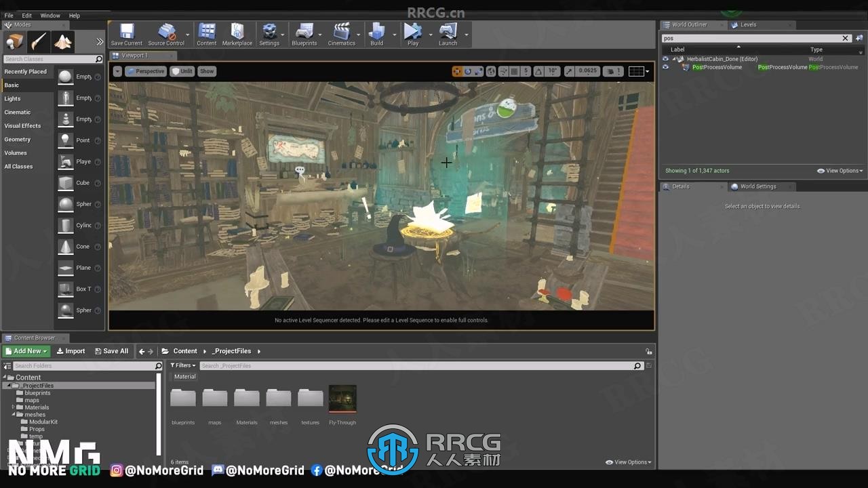The width and height of the screenshot is (868, 488).
Task: Click the surface snapping icon
Action: [x=502, y=71]
